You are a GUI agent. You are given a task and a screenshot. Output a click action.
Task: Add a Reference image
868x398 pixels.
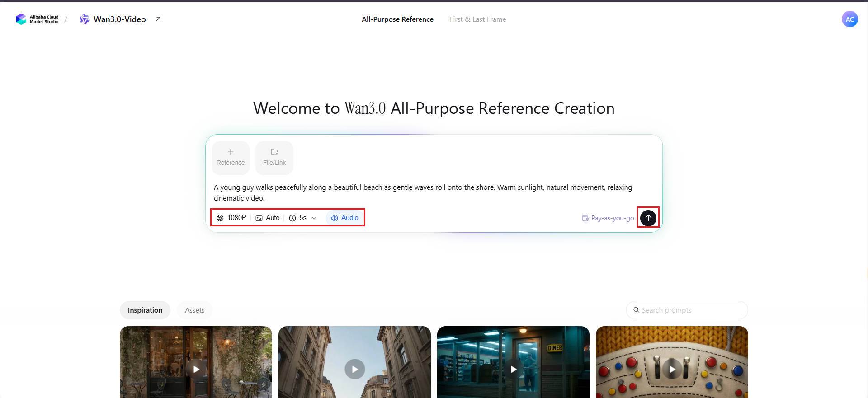[x=231, y=158]
